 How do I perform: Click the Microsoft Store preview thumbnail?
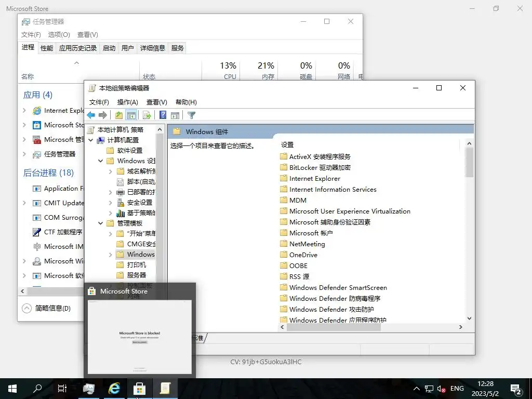(140, 337)
